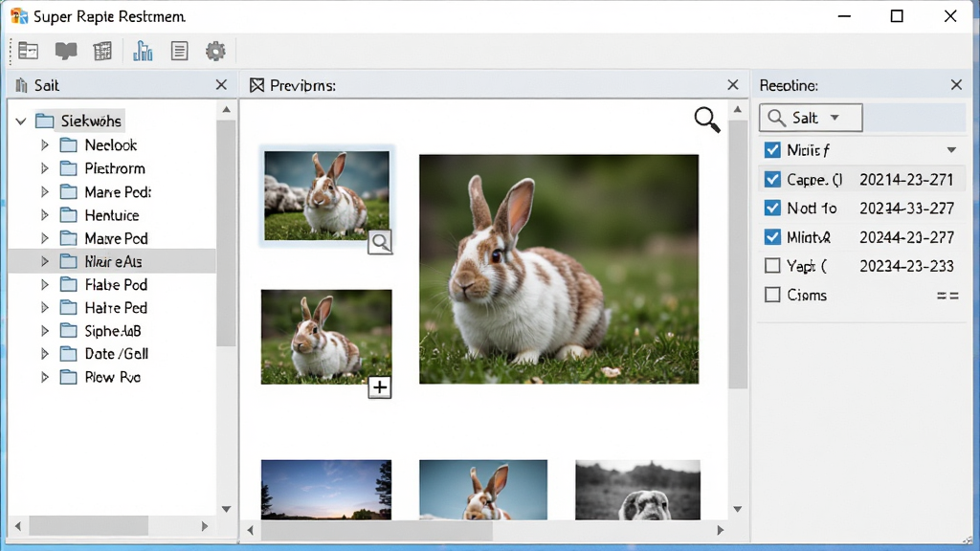Close the Sait panel
The height and width of the screenshot is (551, 980).
click(221, 85)
